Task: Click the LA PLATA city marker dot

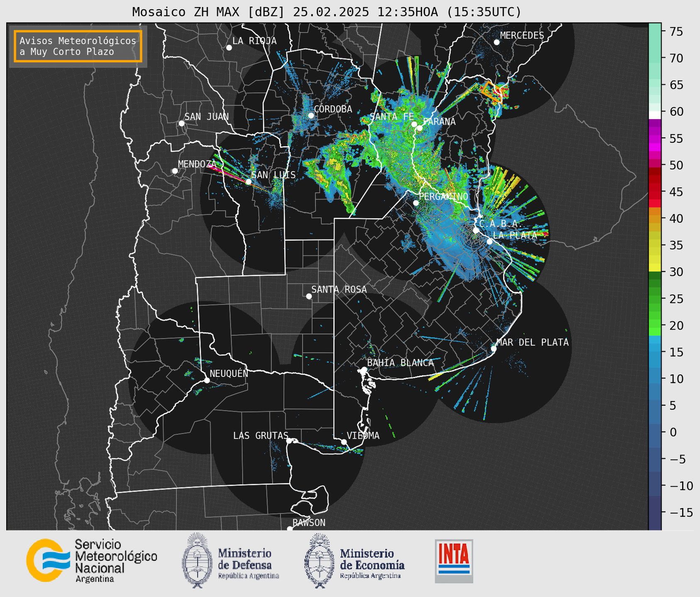Action: [490, 242]
